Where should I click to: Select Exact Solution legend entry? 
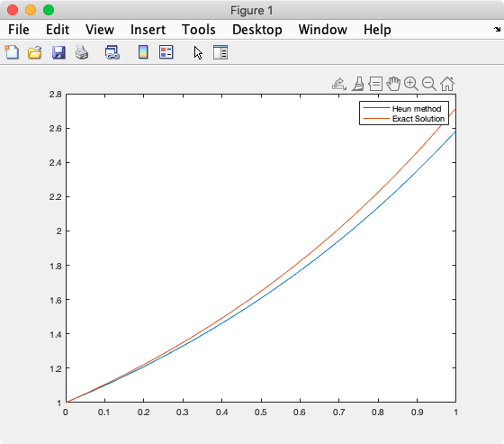pyautogui.click(x=418, y=119)
